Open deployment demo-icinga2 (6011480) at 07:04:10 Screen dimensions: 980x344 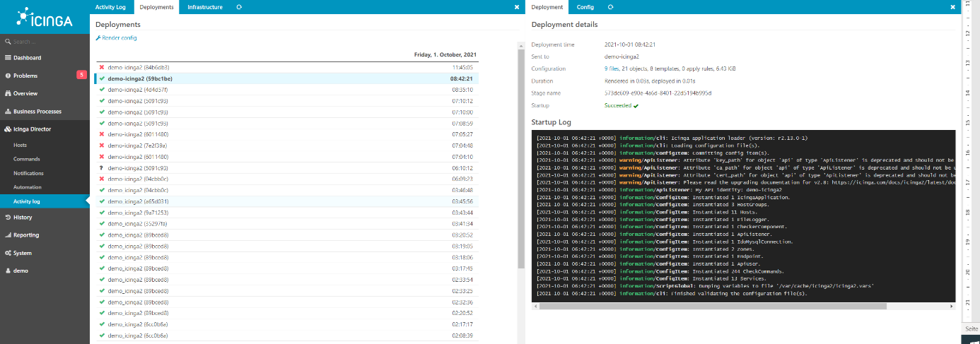point(286,157)
